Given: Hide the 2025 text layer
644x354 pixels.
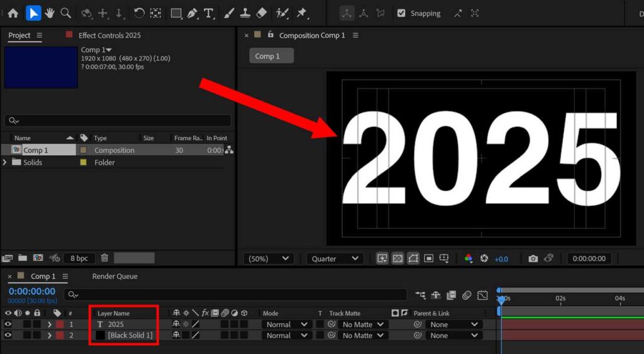Looking at the screenshot, I should (8, 324).
